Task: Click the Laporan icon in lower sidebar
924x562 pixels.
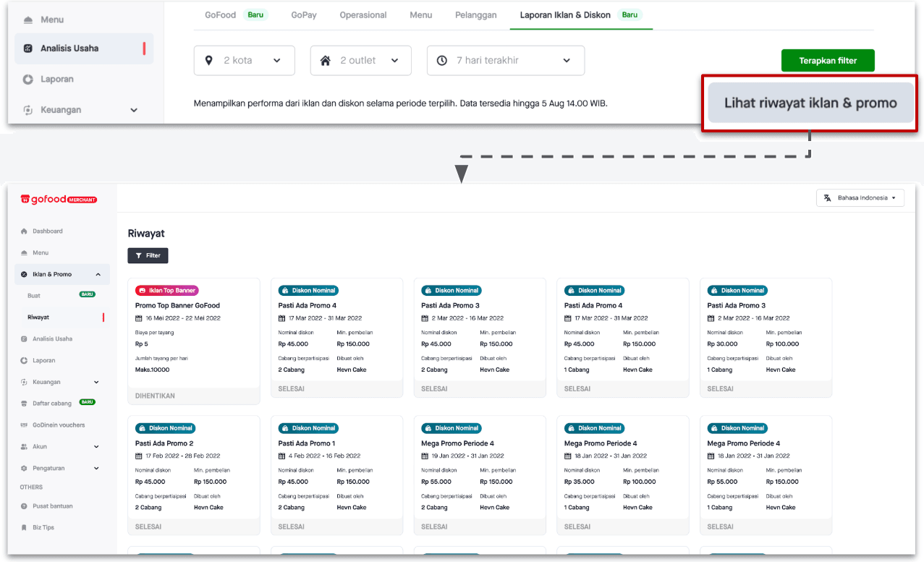Action: (x=24, y=360)
